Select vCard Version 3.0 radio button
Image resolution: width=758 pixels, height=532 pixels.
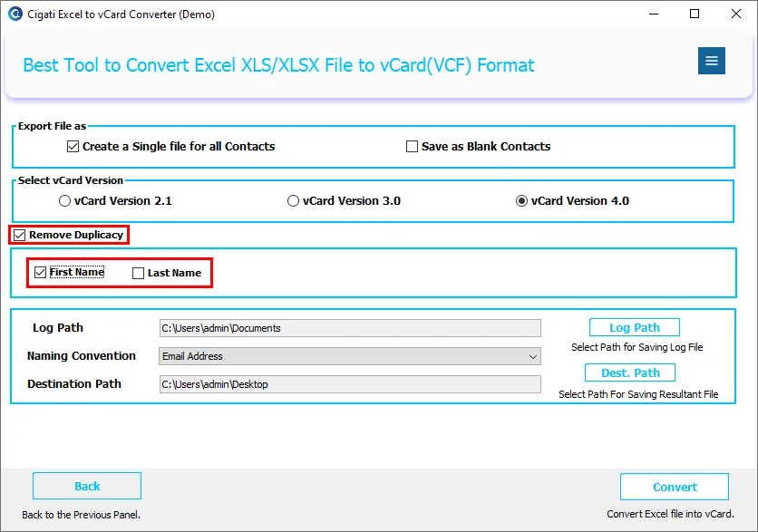[293, 201]
